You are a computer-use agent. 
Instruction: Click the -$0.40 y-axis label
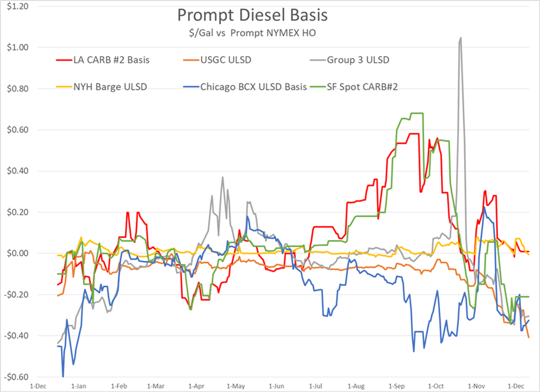click(16, 336)
